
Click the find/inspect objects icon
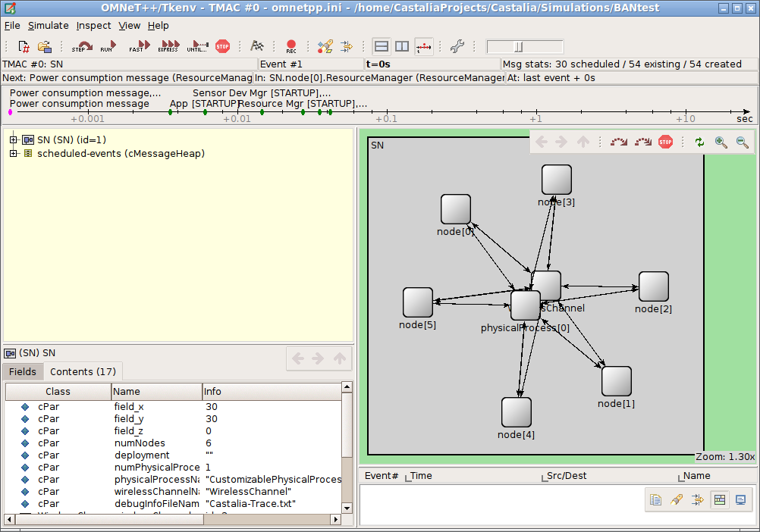point(325,46)
